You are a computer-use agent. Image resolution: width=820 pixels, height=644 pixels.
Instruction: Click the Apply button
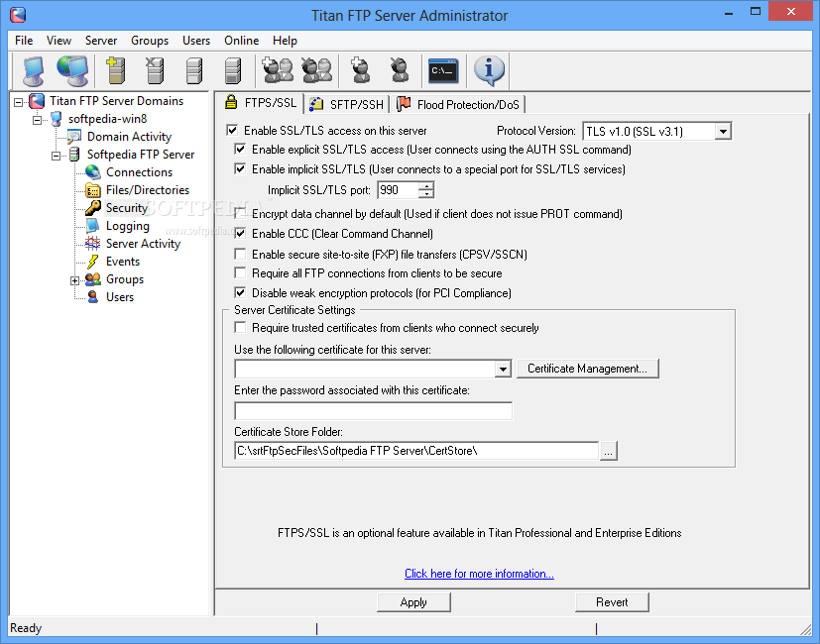413,602
